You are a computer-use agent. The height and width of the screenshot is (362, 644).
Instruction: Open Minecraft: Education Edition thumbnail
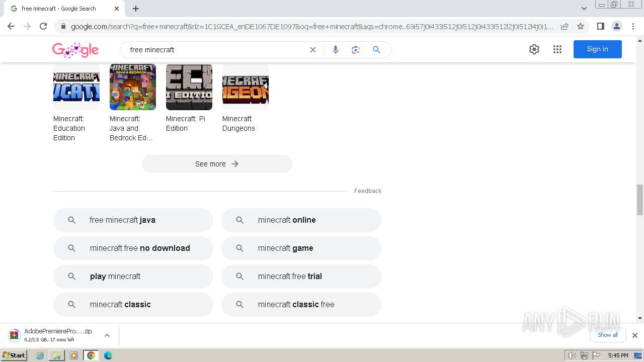[76, 87]
